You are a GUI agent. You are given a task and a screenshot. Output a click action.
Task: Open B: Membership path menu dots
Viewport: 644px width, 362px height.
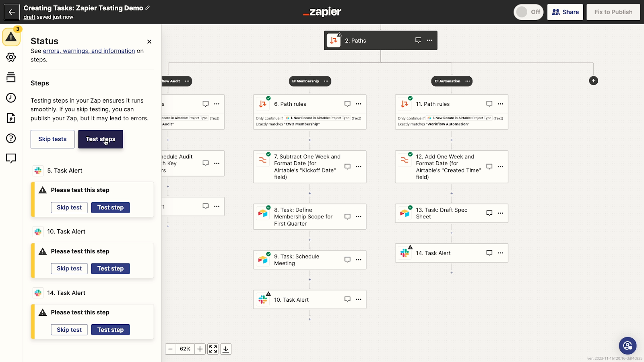pyautogui.click(x=326, y=81)
